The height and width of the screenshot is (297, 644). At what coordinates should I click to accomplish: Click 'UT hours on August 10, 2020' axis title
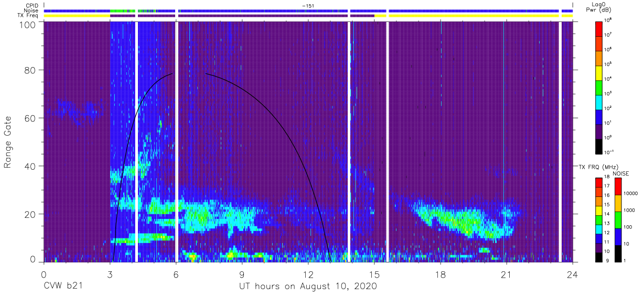(x=308, y=287)
